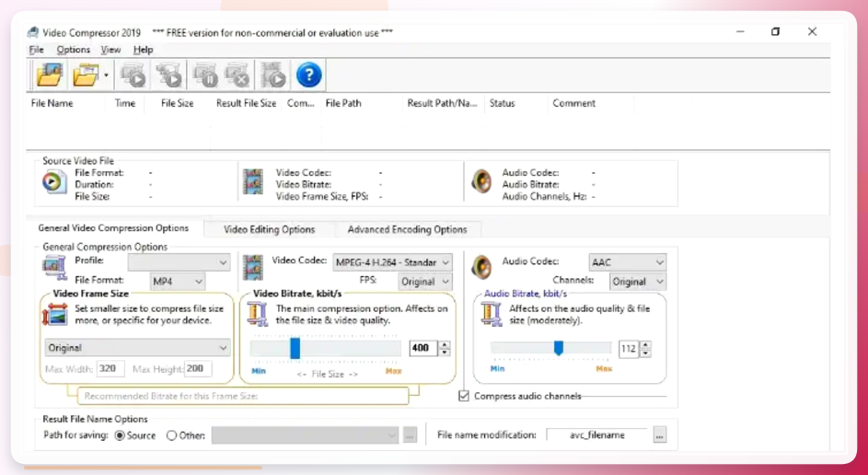Click the Audio Bitrate clamp icon
The image size is (868, 475).
coord(491,314)
